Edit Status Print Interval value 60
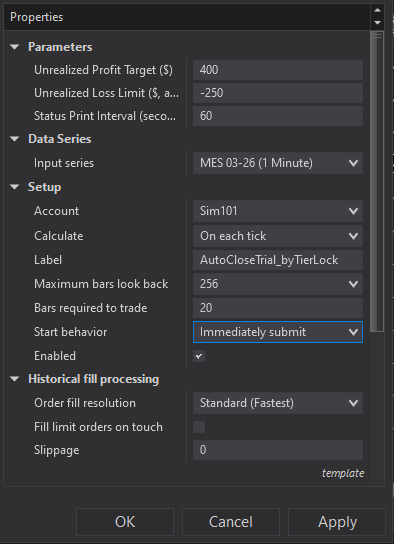This screenshot has height=544, width=394. pos(278,116)
